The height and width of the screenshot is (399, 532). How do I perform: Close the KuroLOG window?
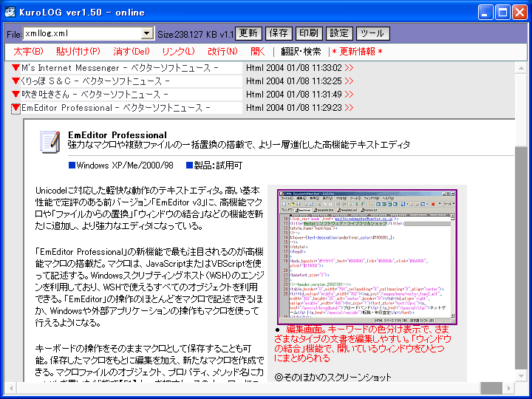(x=519, y=13)
